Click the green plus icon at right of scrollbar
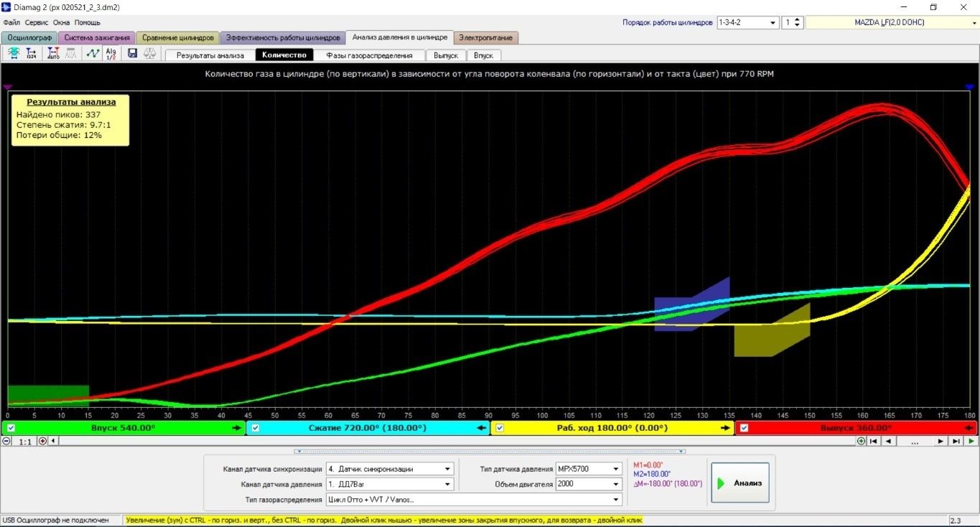Screen dimensions: 980x527 coord(861,441)
